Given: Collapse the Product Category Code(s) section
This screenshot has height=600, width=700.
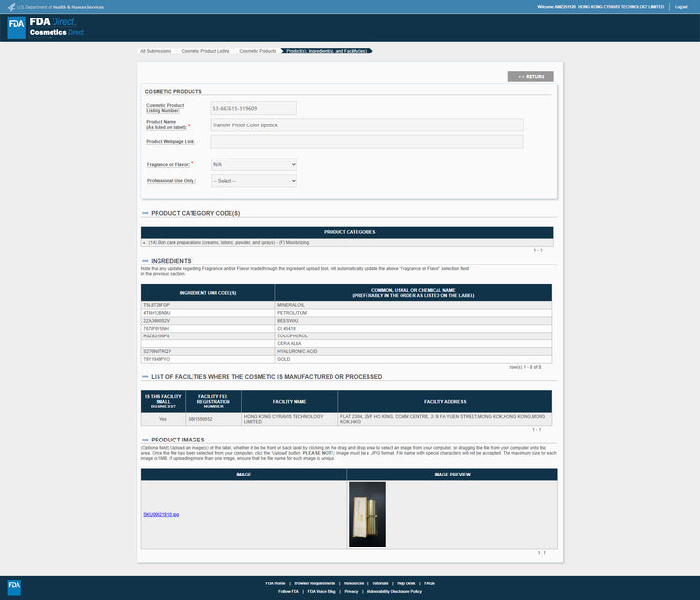Looking at the screenshot, I should click(x=145, y=213).
